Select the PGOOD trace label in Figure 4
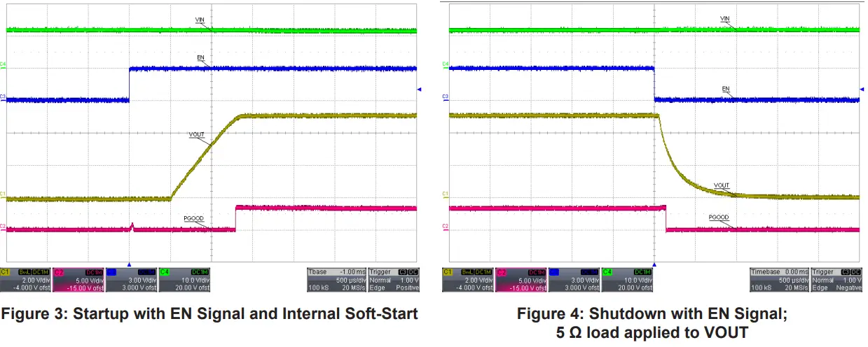This screenshot has height=347, width=868. click(x=718, y=218)
